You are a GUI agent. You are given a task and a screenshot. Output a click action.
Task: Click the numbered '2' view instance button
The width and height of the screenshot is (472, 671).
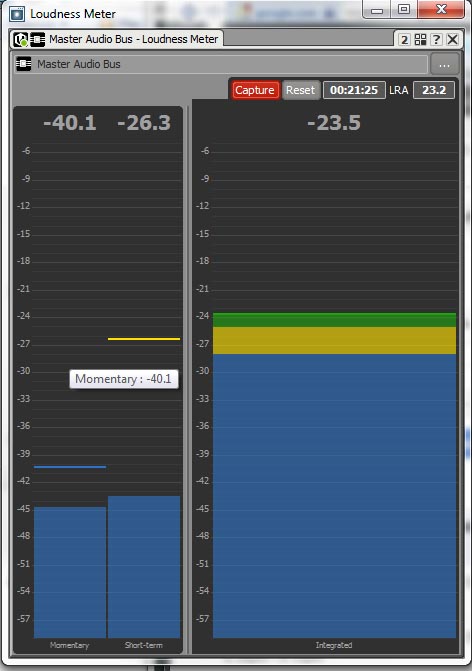pyautogui.click(x=404, y=40)
